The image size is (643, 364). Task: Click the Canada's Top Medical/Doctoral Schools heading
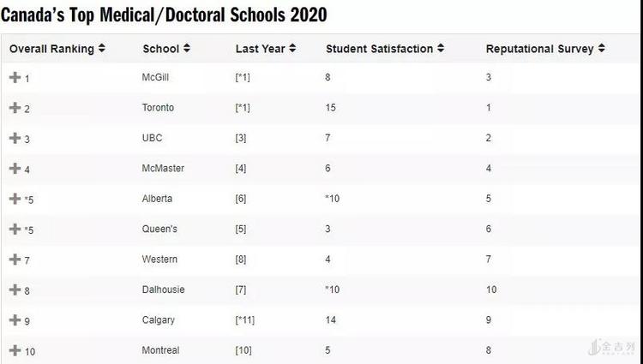164,15
